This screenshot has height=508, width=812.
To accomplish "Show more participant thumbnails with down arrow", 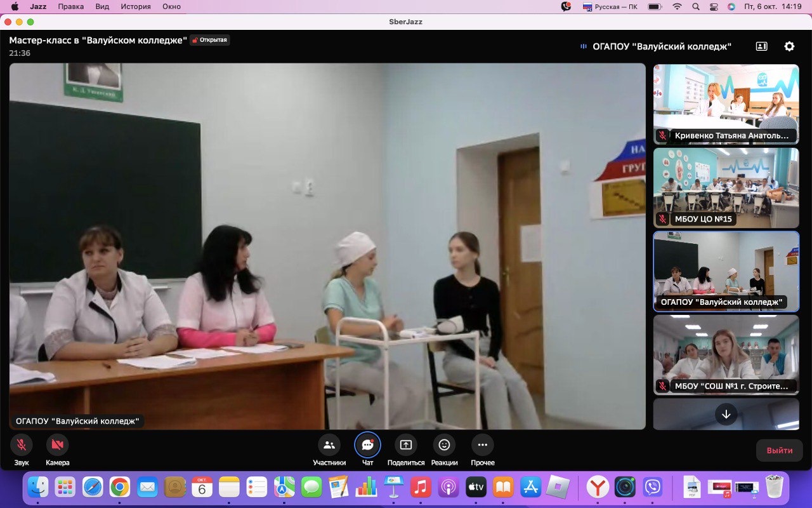I will [726, 414].
